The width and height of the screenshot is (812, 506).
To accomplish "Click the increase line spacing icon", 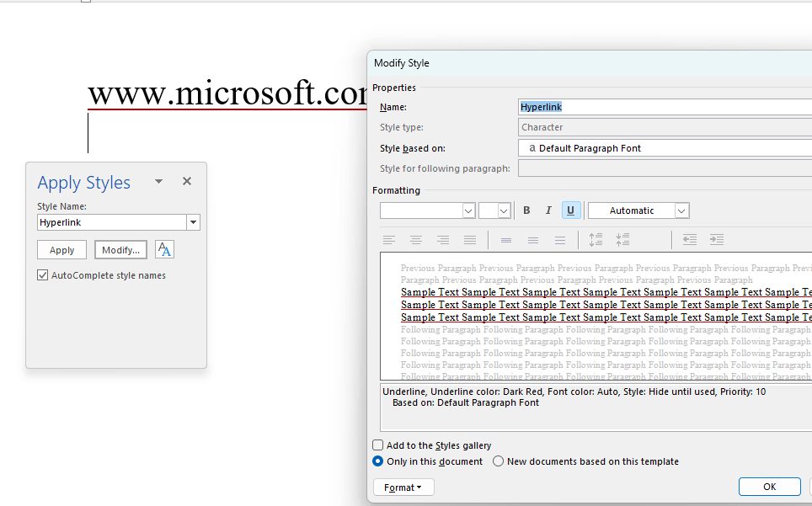I will coord(596,239).
